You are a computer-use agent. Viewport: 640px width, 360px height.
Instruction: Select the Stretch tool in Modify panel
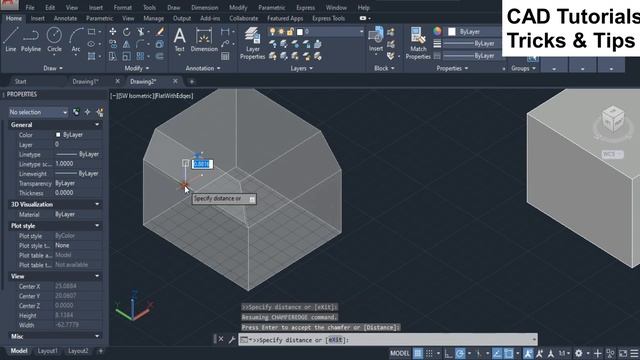[x=113, y=56]
